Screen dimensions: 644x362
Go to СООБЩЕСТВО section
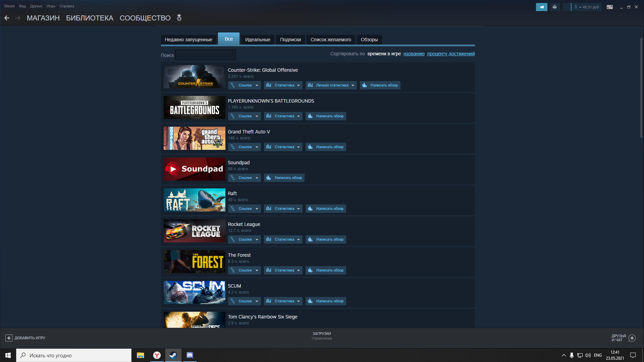pyautogui.click(x=145, y=18)
